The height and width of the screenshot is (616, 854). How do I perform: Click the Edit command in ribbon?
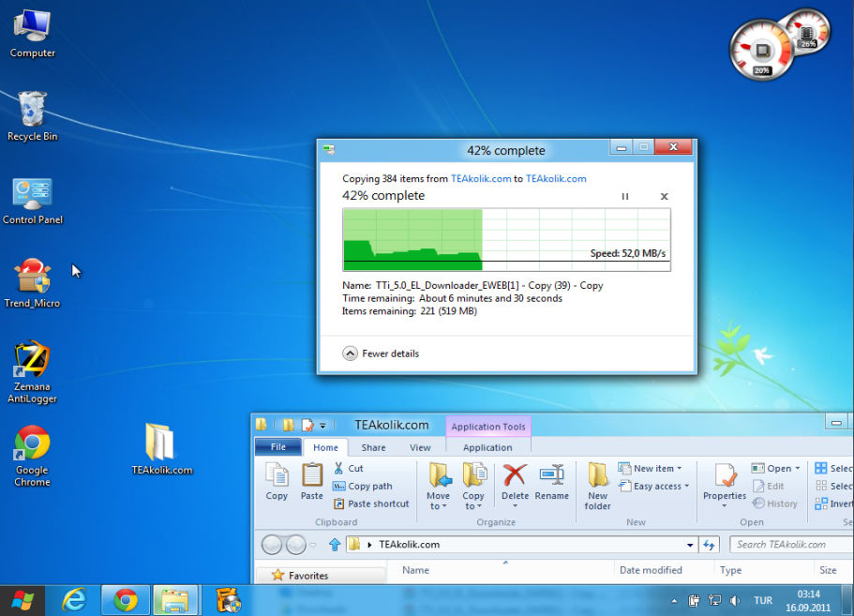[768, 487]
